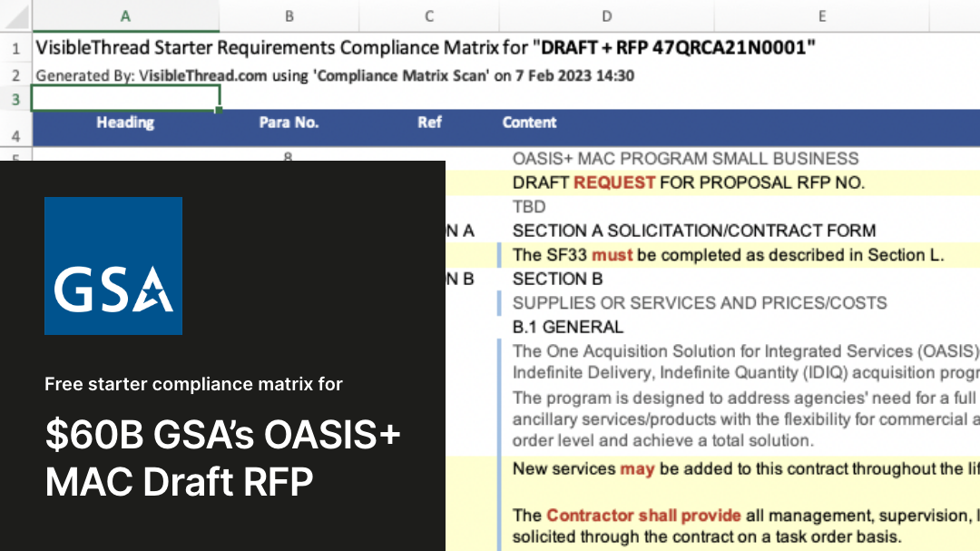Screen dimensions: 980x551
Task: Click the VisibleThread compliance matrix title cell
Action: [419, 48]
